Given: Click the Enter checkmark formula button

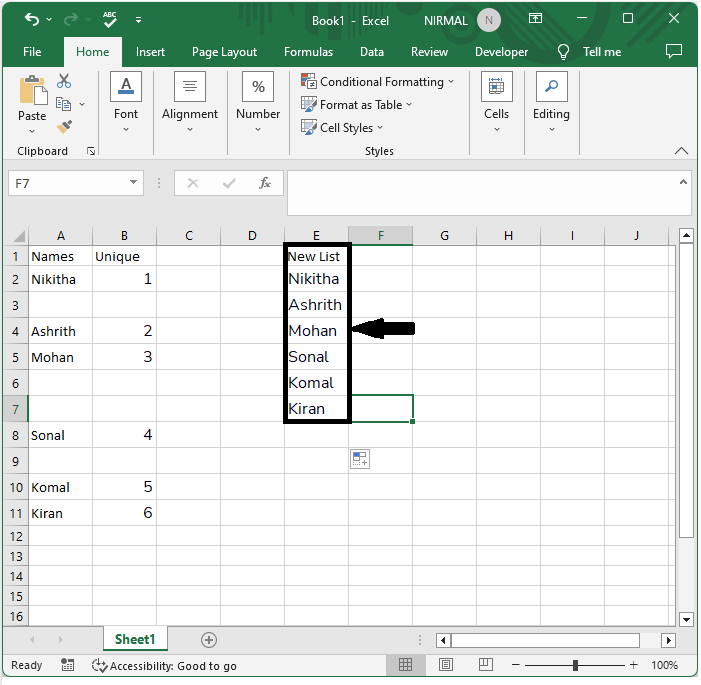Looking at the screenshot, I should [229, 183].
